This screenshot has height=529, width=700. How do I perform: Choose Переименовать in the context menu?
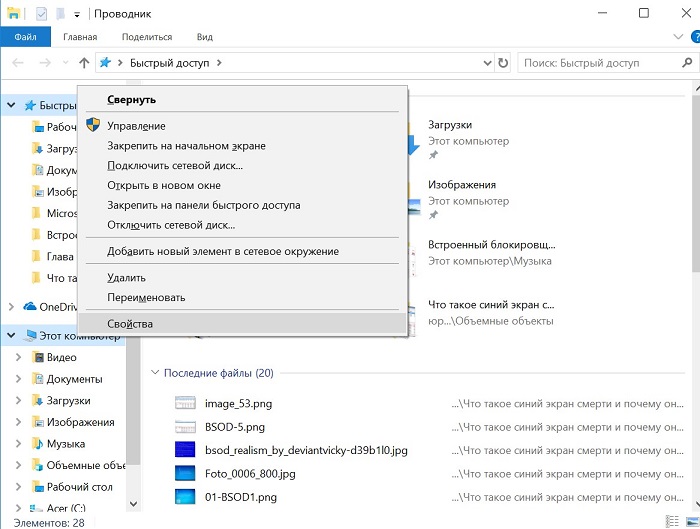242,297
